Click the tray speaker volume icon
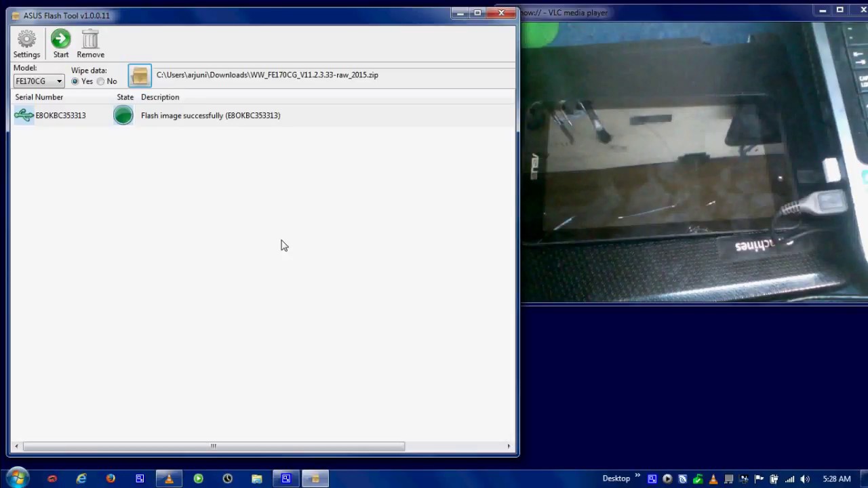The width and height of the screenshot is (868, 488). click(x=805, y=479)
